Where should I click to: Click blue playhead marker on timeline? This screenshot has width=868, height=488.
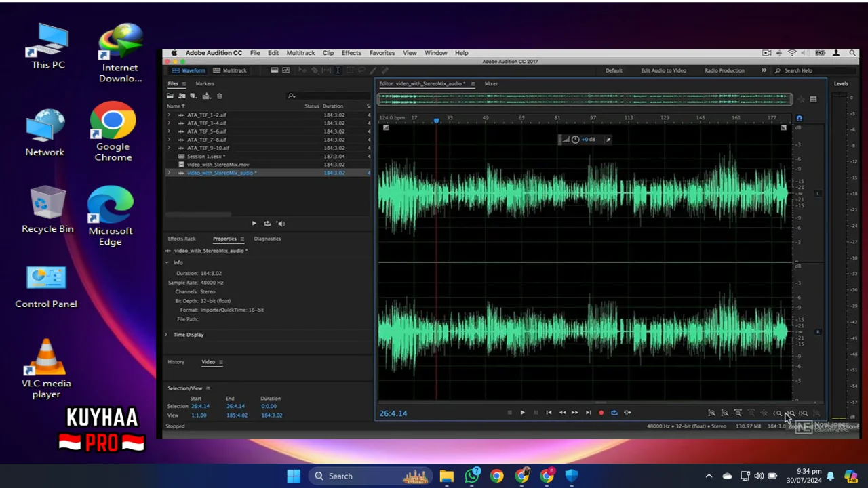(x=436, y=120)
